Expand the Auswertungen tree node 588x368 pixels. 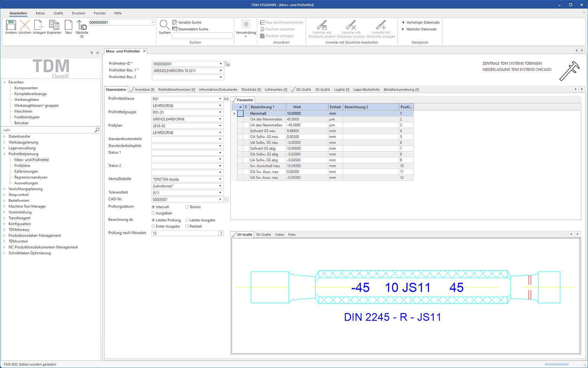(x=10, y=183)
